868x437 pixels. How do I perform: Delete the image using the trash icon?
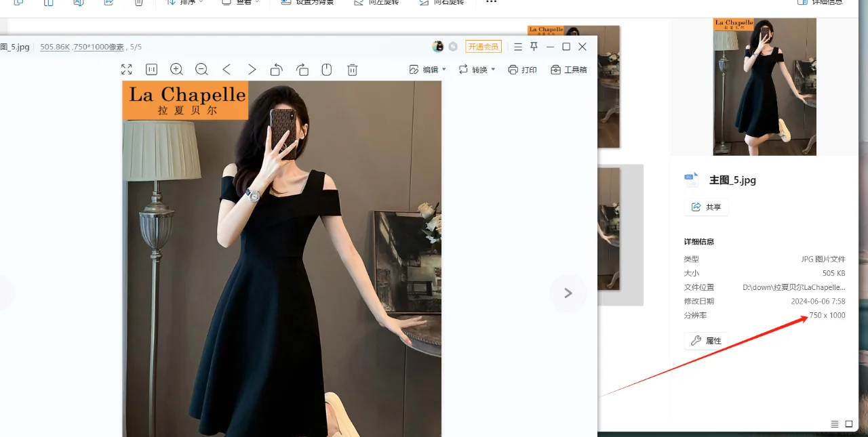pos(352,69)
